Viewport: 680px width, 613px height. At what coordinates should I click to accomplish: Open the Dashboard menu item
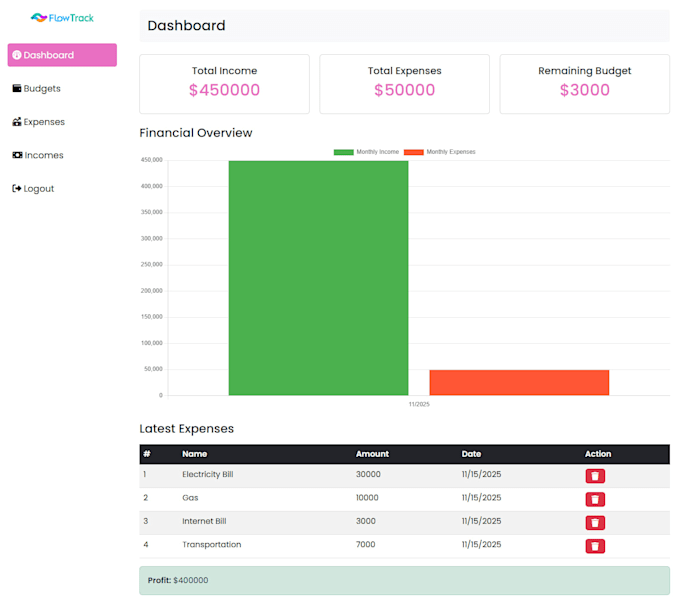click(62, 55)
